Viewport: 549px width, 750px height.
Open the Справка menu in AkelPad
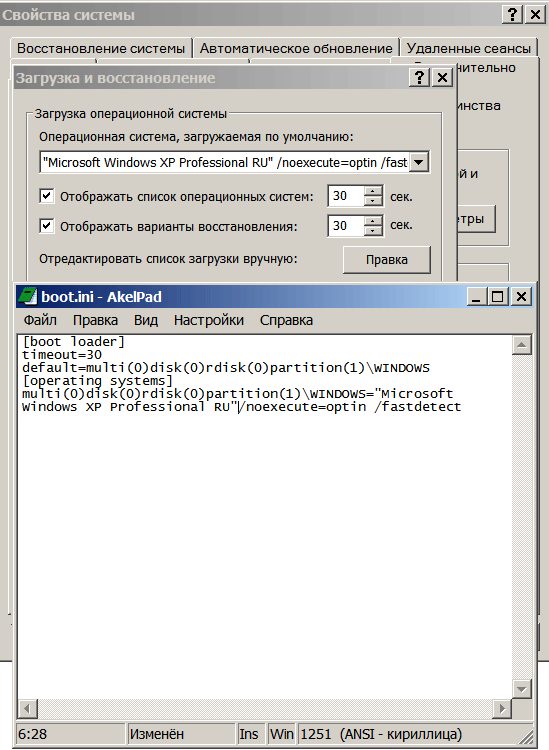(x=286, y=320)
